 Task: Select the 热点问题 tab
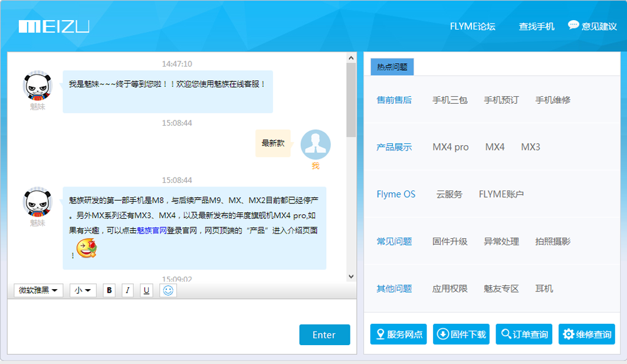[x=392, y=67]
